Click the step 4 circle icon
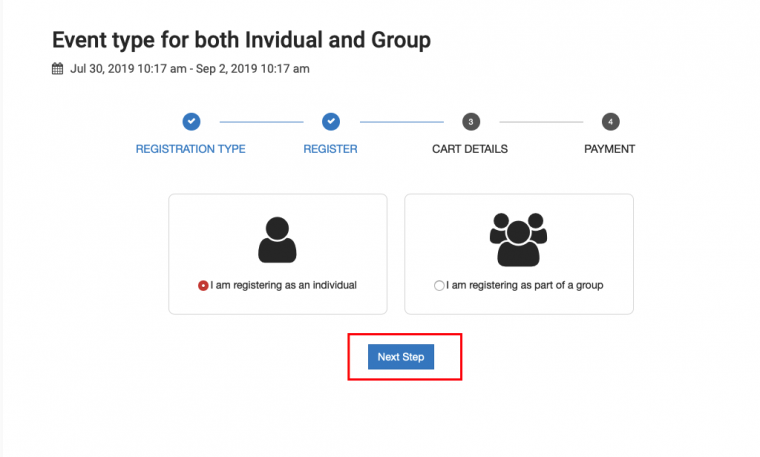Screen dimensions: 760x457 [610, 122]
